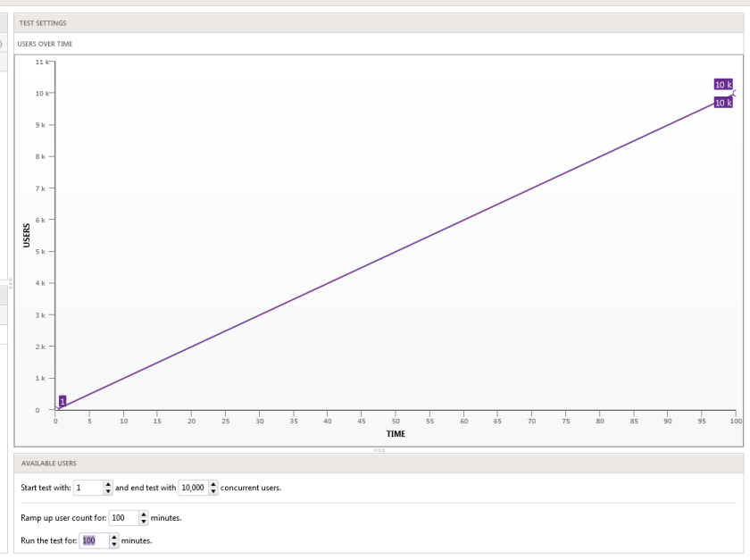This screenshot has height=560, width=750.
Task: Click the TEST SETTINGS panel header
Action: click(379, 23)
